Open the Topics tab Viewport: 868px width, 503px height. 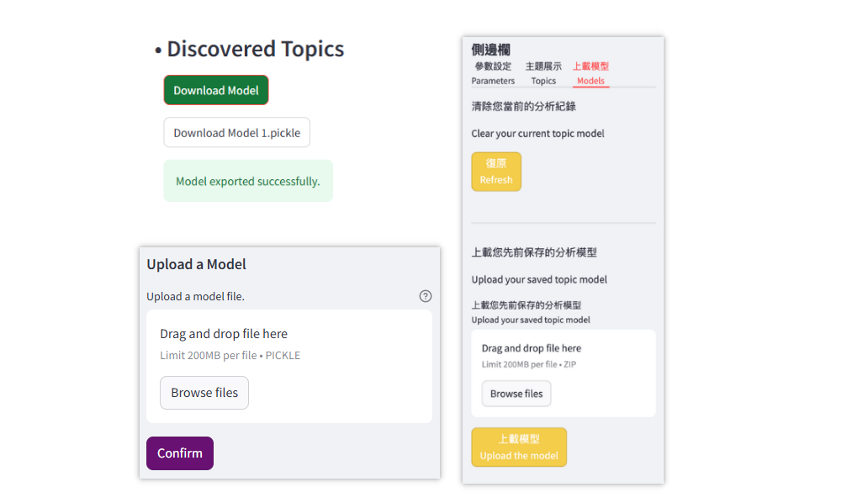tap(543, 74)
